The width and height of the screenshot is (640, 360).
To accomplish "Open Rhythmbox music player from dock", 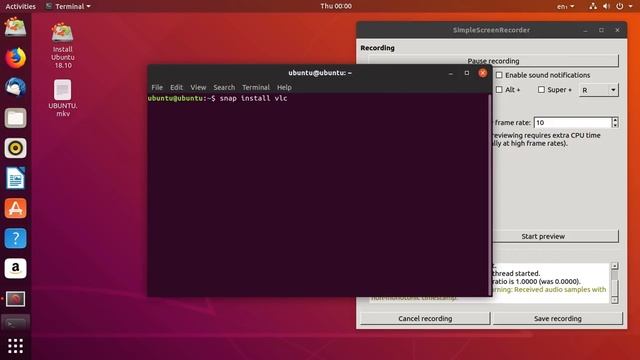I will point(16,148).
